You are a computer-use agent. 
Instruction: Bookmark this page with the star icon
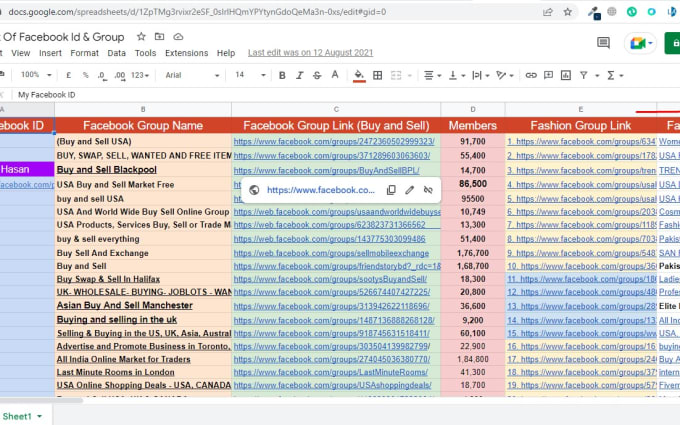[567, 12]
